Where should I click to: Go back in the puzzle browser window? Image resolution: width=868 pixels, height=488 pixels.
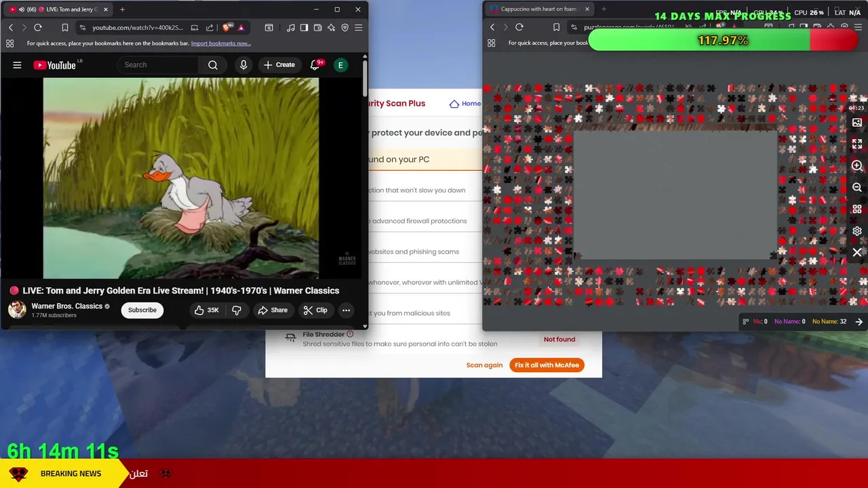[x=492, y=27]
